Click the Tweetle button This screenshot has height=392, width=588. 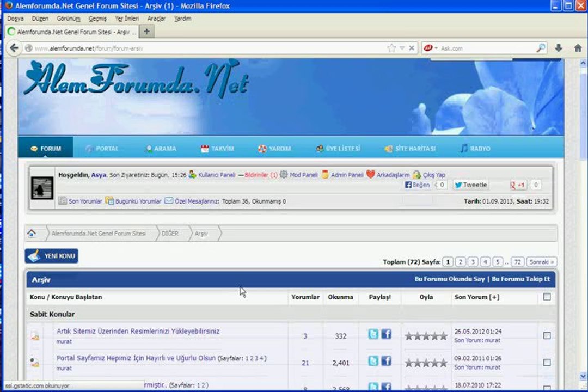pyautogui.click(x=471, y=185)
